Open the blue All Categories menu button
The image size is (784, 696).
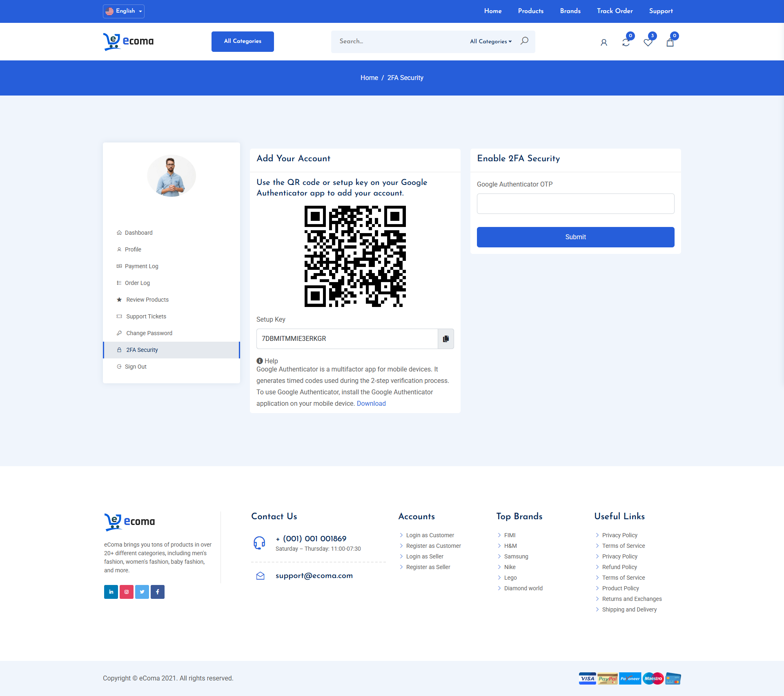(243, 41)
